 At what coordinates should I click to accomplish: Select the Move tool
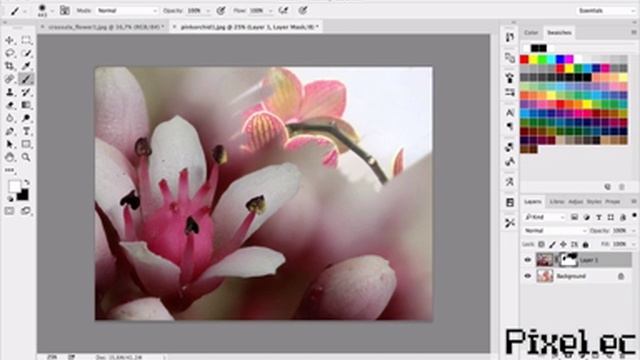(x=10, y=40)
